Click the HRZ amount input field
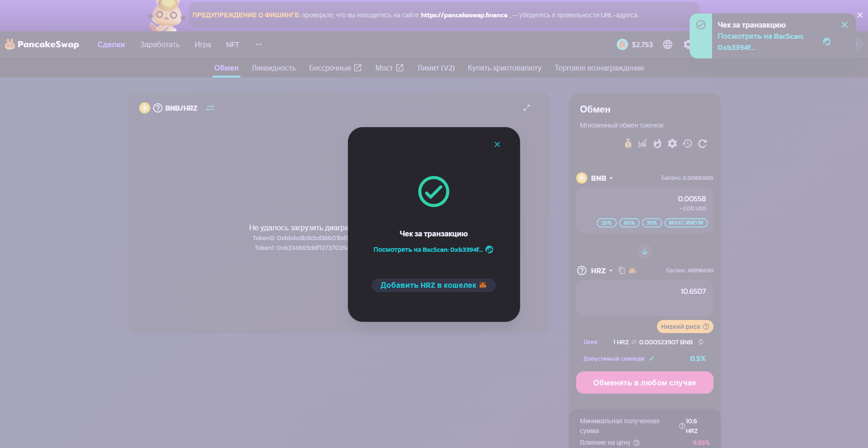The width and height of the screenshot is (868, 448). [x=644, y=292]
